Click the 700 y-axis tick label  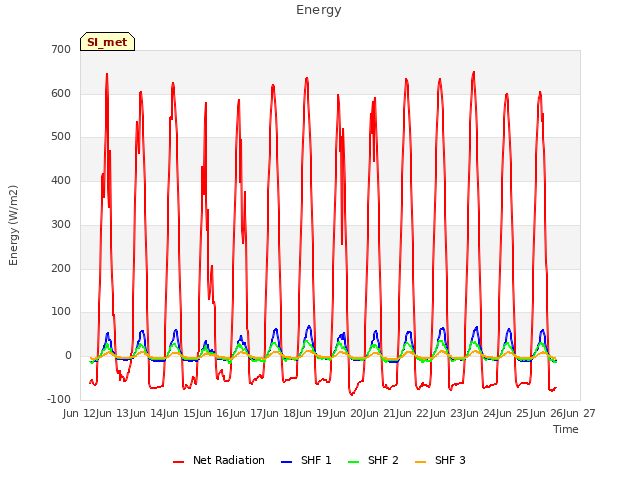(x=61, y=49)
